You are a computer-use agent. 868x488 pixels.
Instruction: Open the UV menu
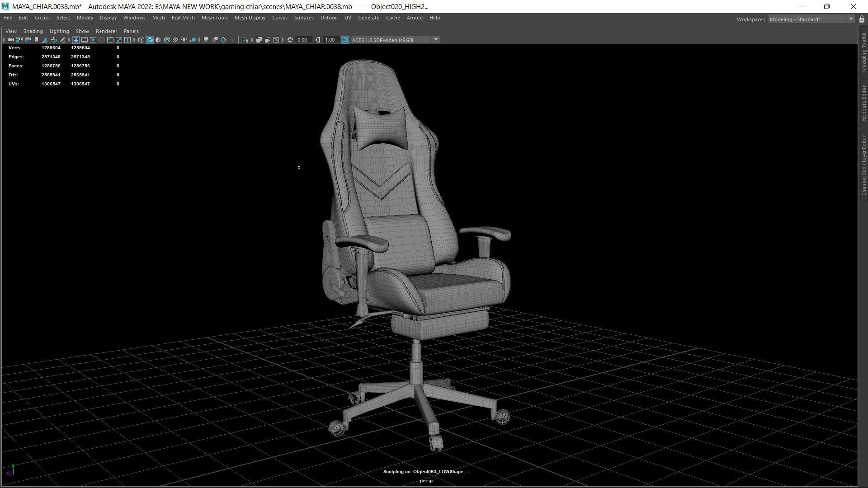[348, 18]
